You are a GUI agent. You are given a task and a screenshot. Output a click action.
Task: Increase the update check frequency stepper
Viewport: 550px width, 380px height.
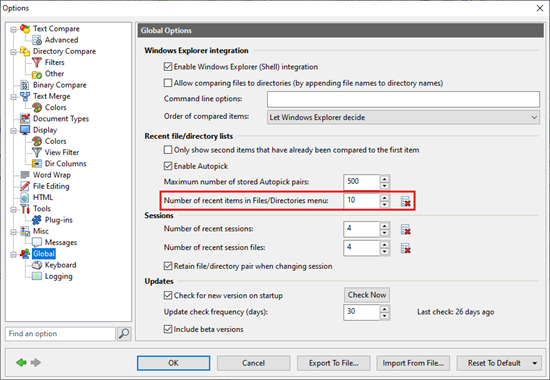[x=385, y=309]
